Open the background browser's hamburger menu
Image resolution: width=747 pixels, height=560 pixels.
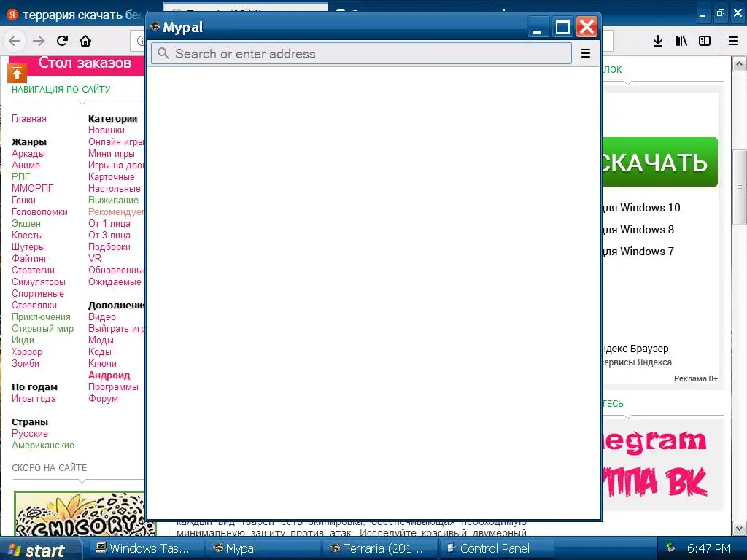(733, 41)
